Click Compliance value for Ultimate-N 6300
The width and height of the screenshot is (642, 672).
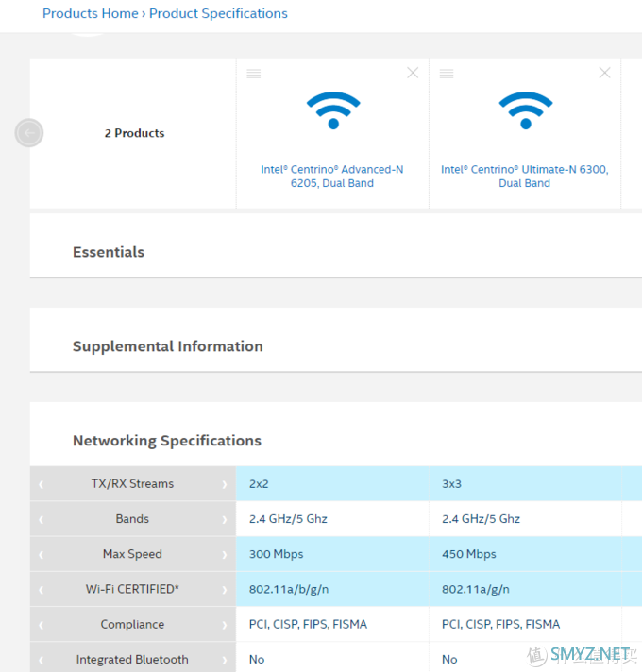tap(501, 625)
